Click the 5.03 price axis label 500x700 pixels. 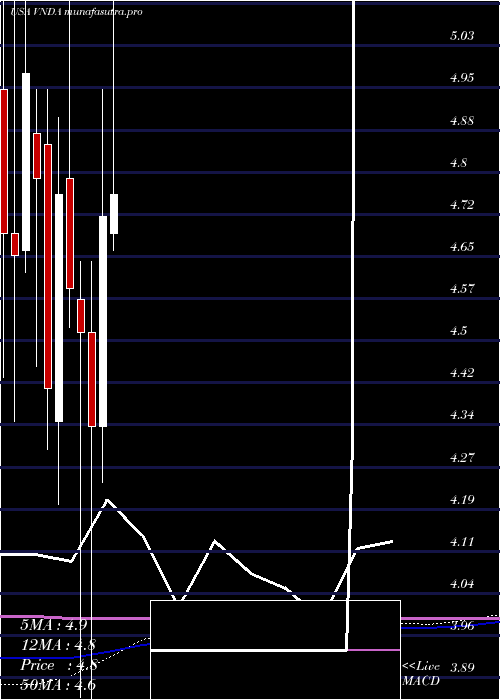tap(462, 36)
